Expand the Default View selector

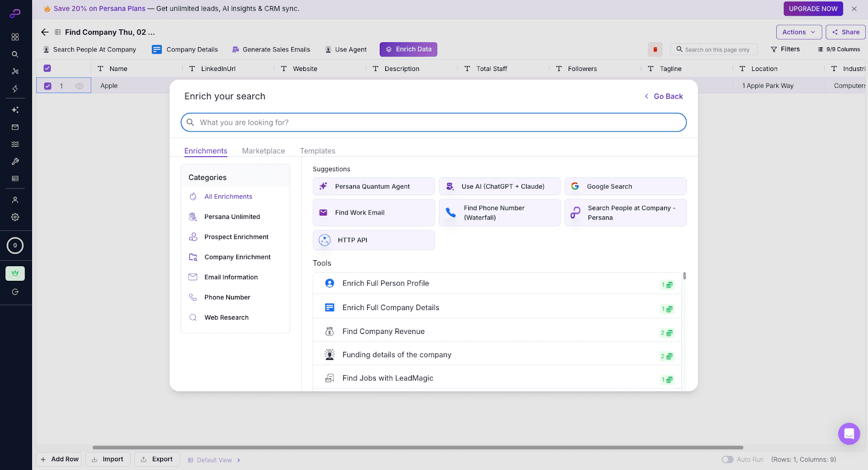point(214,460)
